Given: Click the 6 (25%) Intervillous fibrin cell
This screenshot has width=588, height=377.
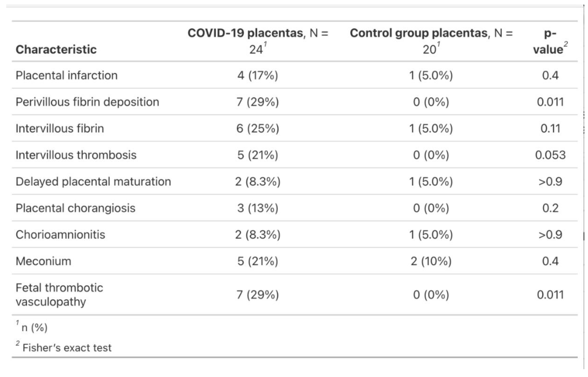Looking at the screenshot, I should tap(257, 128).
